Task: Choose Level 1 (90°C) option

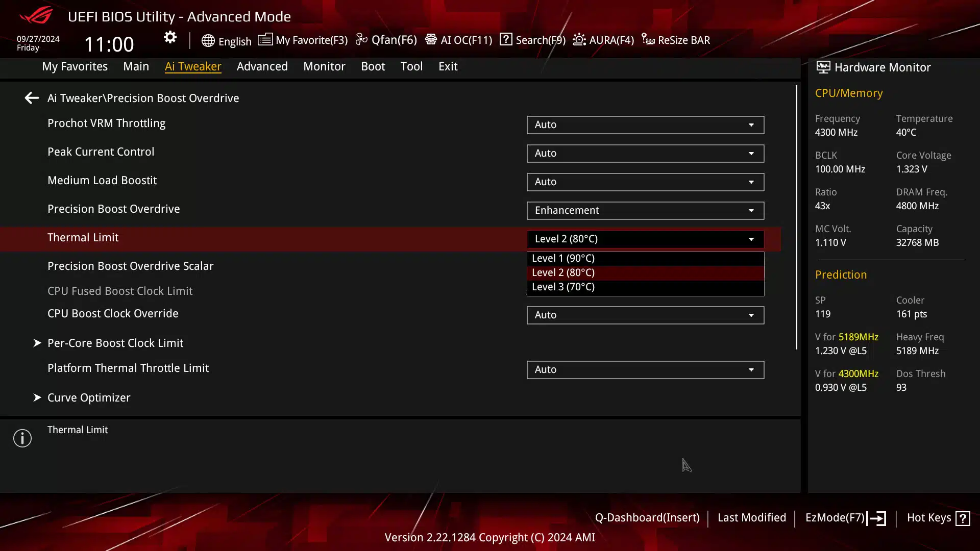Action: 645,259
